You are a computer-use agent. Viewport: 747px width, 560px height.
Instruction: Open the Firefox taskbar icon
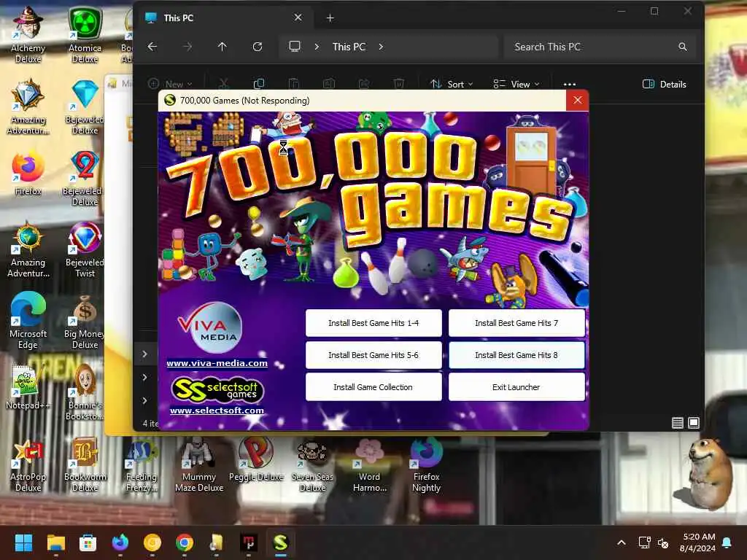pyautogui.click(x=120, y=542)
